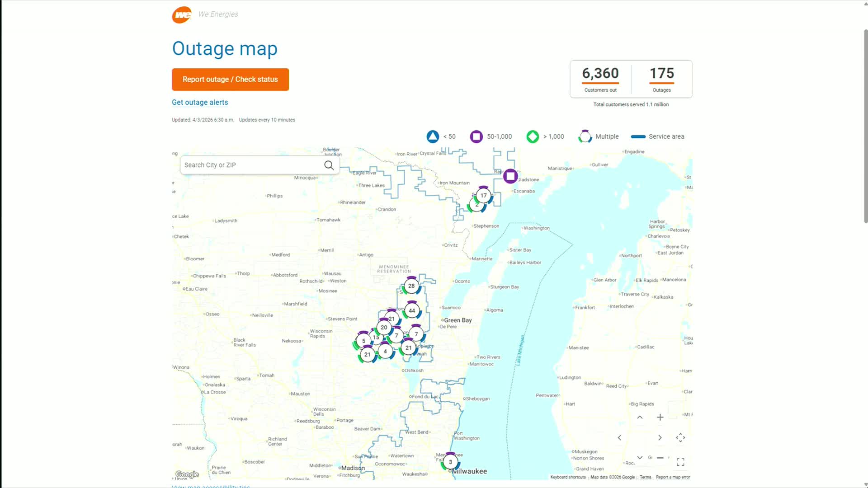This screenshot has width=868, height=488.
Task: Open the cluster marker labeled 44
Action: coord(412,310)
